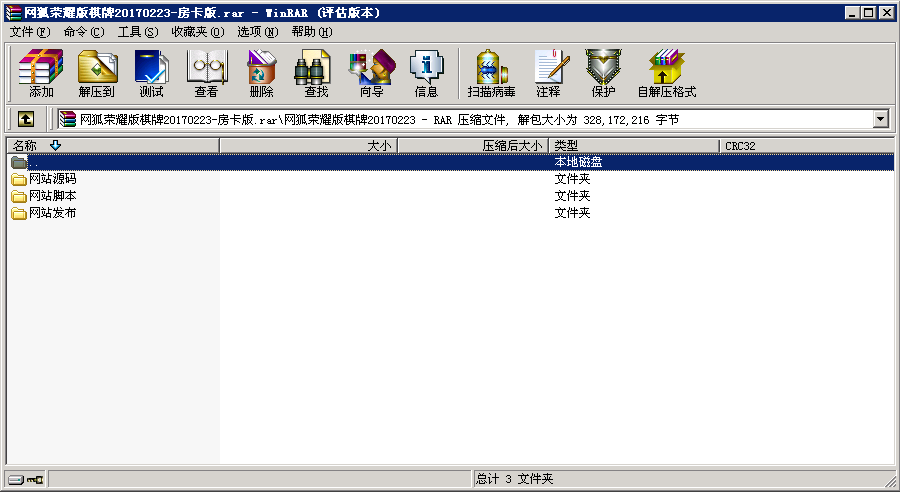Show archive 信息 (Info)

[x=426, y=74]
